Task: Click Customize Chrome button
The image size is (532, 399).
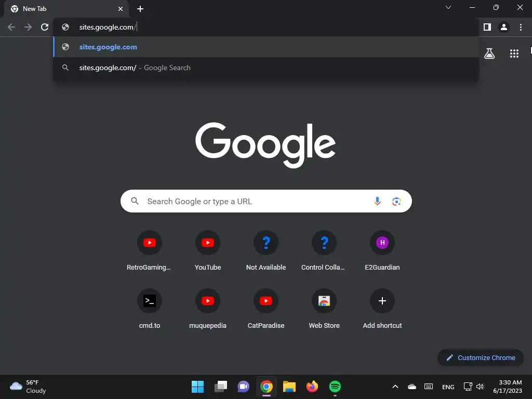Action: point(481,357)
